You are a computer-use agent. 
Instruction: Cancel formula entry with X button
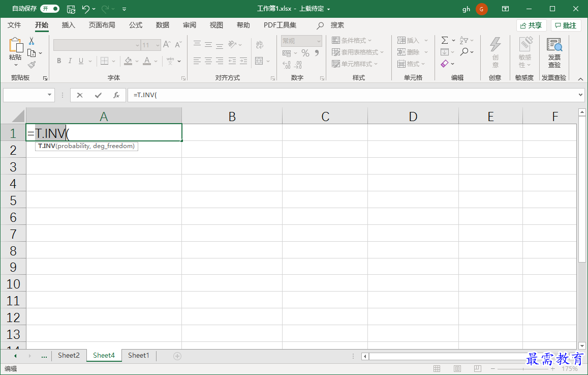point(79,95)
